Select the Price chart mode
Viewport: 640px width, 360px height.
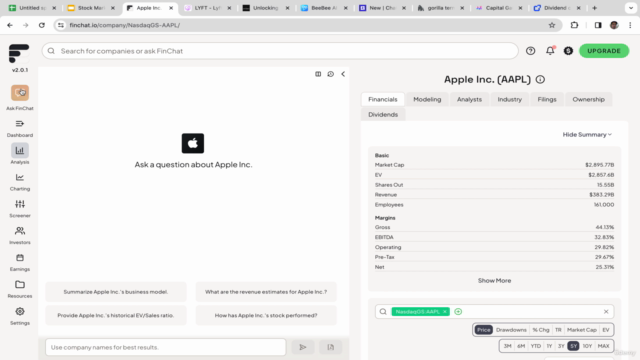tap(484, 330)
